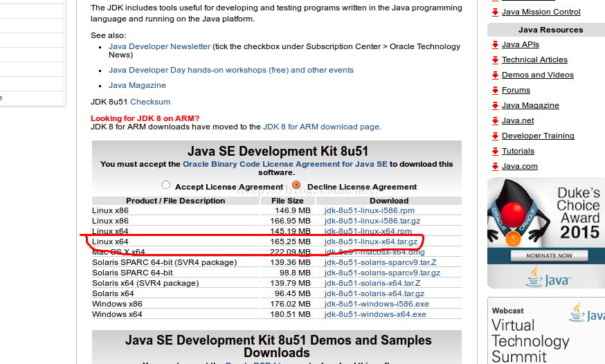Open Tutorials sidebar link
605x364 pixels.
518,151
